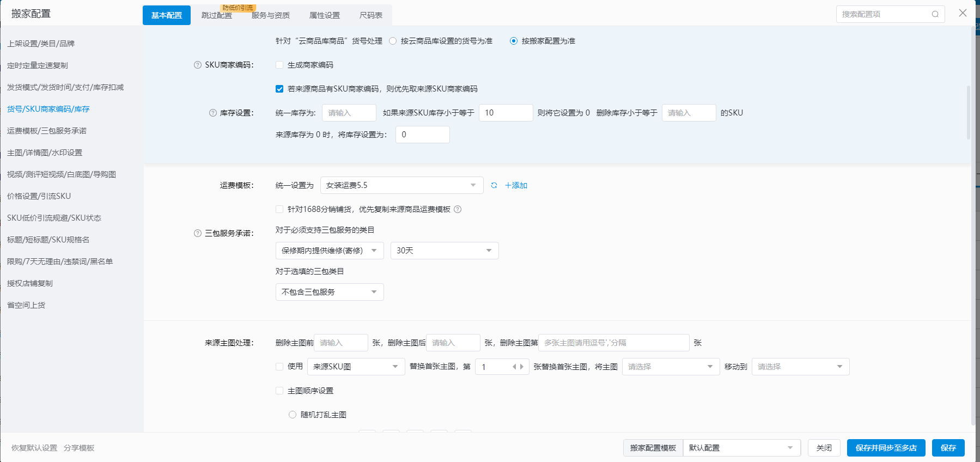Viewport: 980px width, 462px height.
Task: Click stepper arrows in 第 1 field
Action: pyautogui.click(x=518, y=367)
